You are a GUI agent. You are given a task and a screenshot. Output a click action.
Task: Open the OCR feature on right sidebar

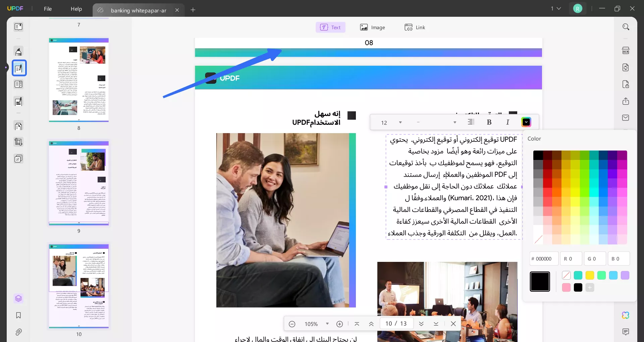[x=626, y=50]
